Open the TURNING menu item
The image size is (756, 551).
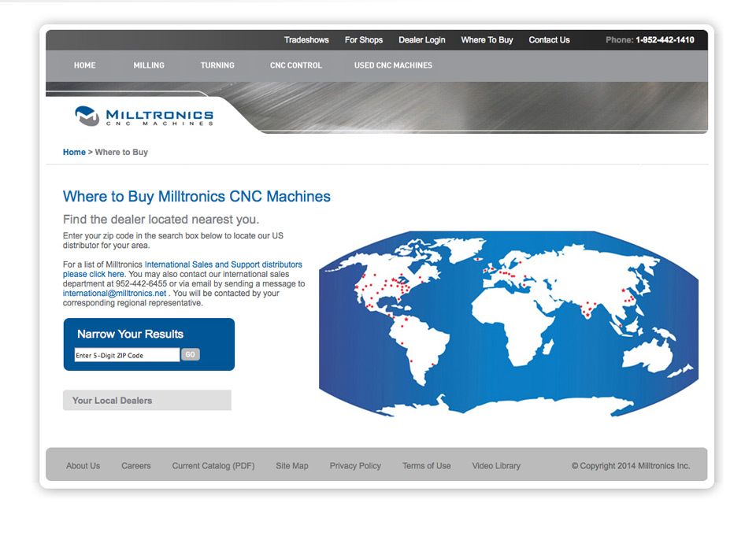217,65
